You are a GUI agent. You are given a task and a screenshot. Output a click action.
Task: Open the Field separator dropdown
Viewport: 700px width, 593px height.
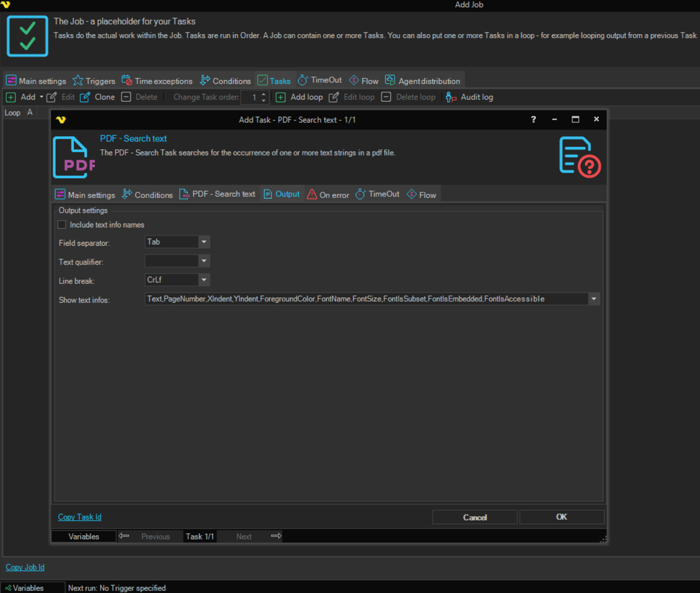coord(204,242)
